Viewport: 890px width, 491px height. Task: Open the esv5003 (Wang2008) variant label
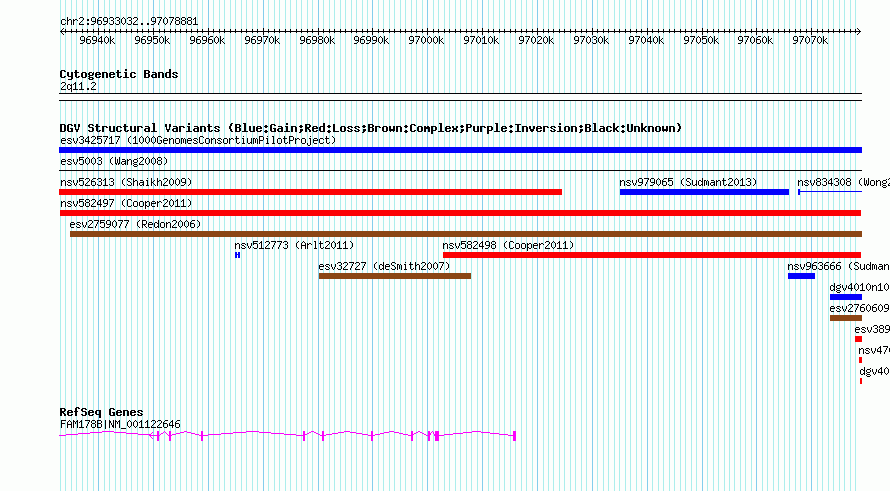[x=114, y=161]
